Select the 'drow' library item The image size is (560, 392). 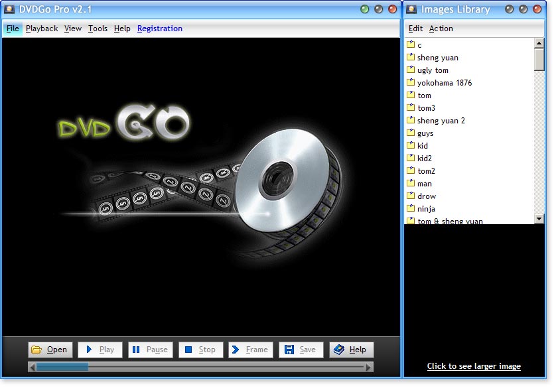pyautogui.click(x=427, y=196)
